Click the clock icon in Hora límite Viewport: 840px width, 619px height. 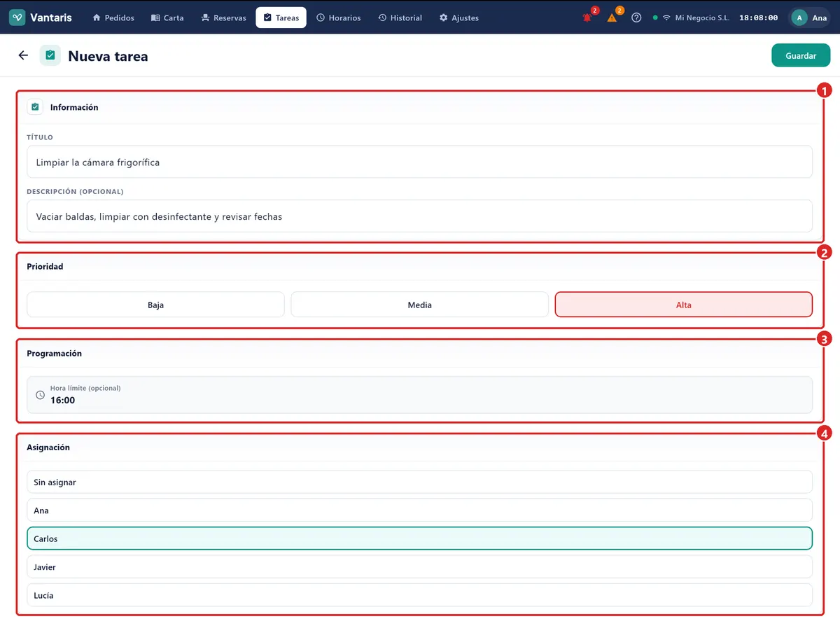pos(40,395)
